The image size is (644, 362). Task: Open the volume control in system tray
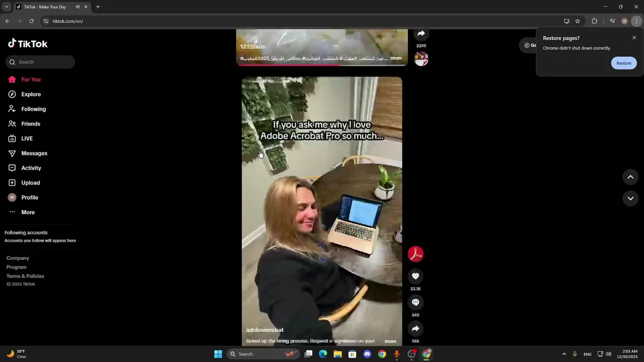pyautogui.click(x=608, y=354)
